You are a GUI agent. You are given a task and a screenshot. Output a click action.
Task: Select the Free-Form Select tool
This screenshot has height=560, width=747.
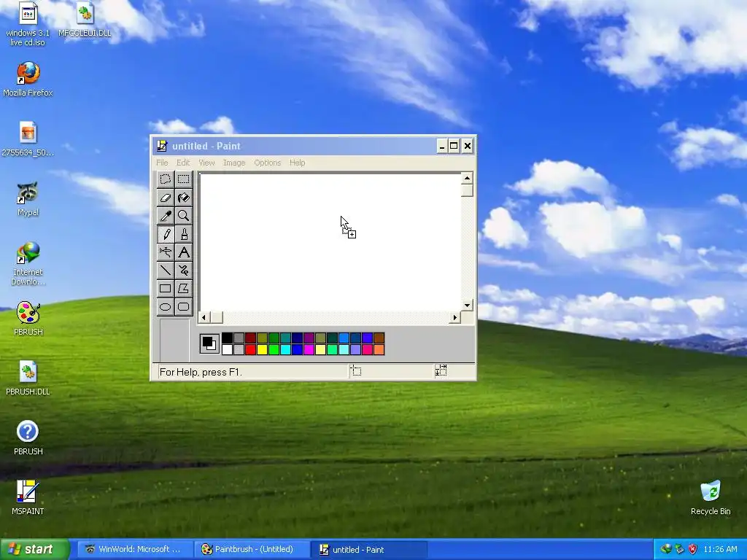(x=166, y=179)
